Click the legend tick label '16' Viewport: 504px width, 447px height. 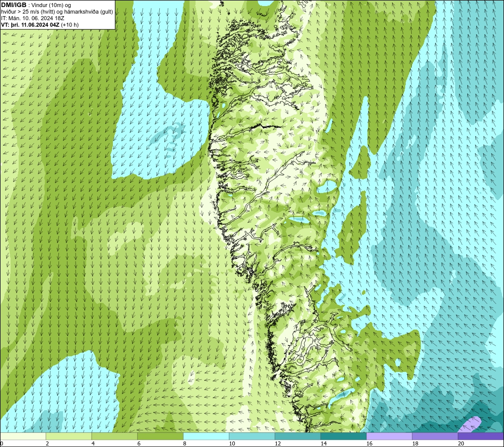[x=369, y=444]
